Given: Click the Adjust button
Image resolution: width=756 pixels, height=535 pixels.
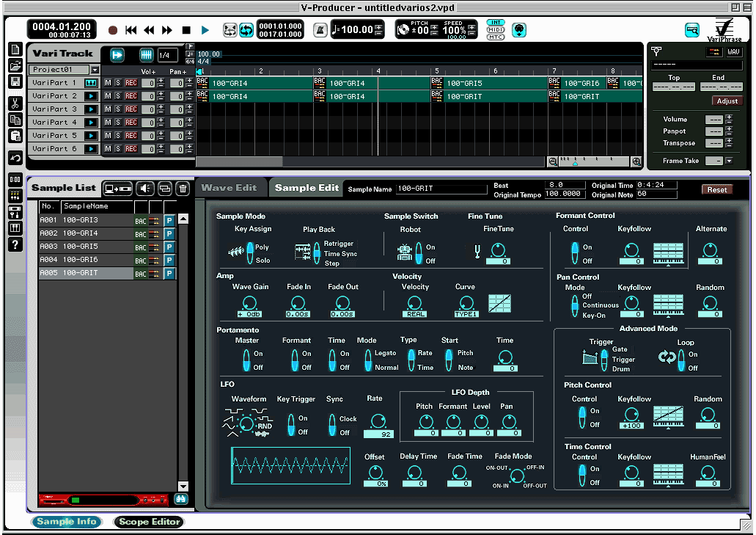Looking at the screenshot, I should tap(727, 101).
